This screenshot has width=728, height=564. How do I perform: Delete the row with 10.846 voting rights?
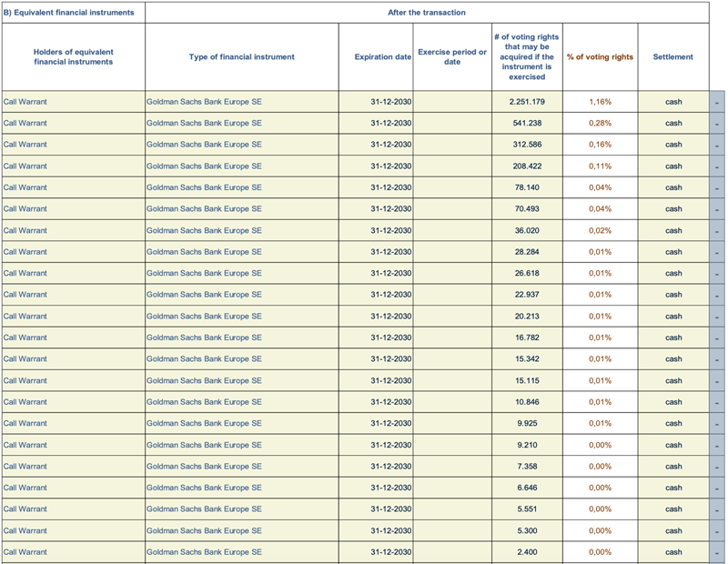[x=717, y=402]
